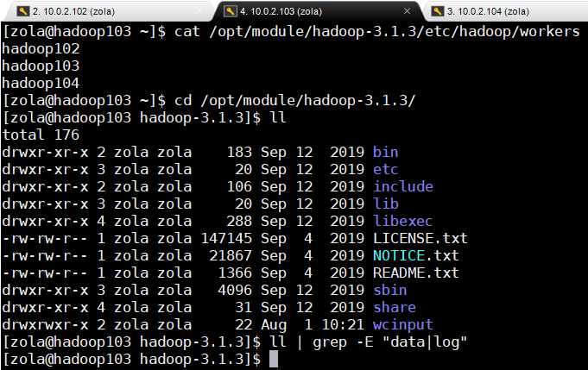The image size is (588, 370).
Task: Click the size '288' in the libexec row
Action: (239, 221)
